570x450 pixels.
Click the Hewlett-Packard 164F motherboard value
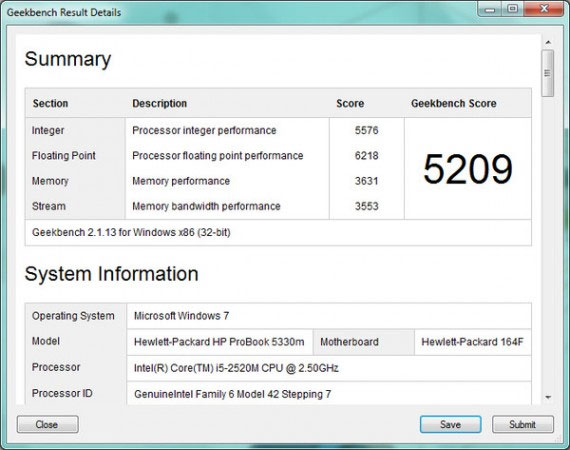click(472, 342)
